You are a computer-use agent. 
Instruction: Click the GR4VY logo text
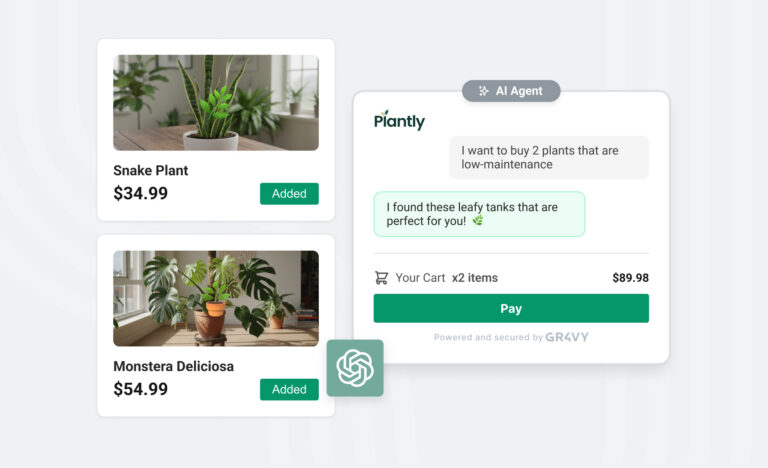(567, 337)
